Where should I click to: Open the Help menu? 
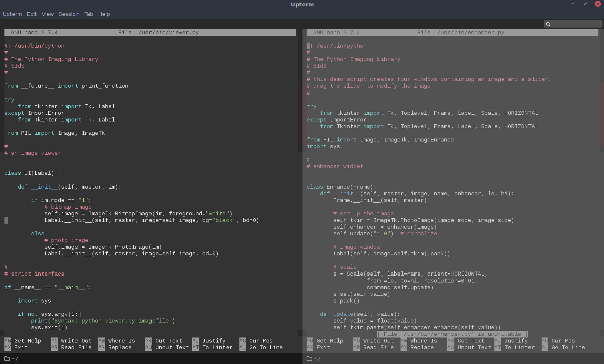coord(104,14)
